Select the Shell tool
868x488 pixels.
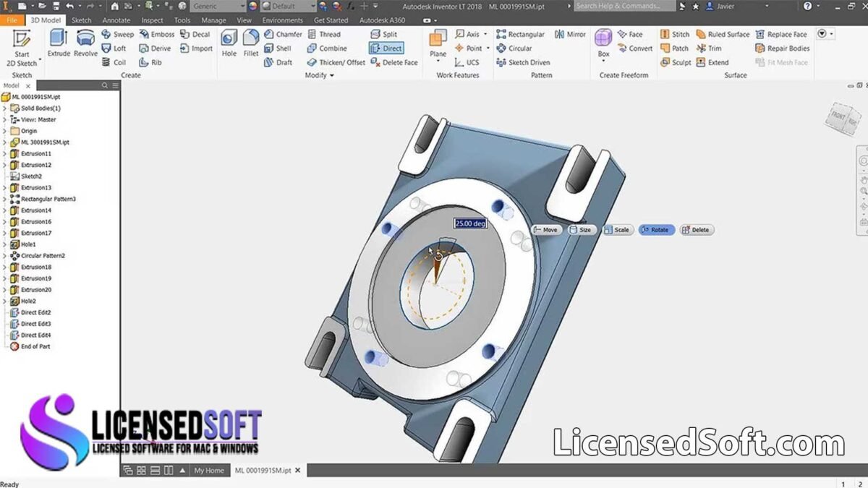pyautogui.click(x=278, y=48)
